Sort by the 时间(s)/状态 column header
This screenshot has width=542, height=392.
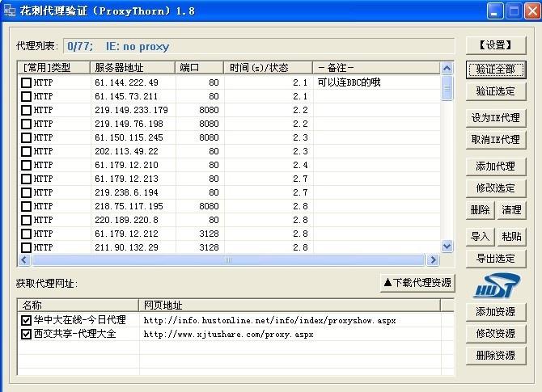coord(269,68)
